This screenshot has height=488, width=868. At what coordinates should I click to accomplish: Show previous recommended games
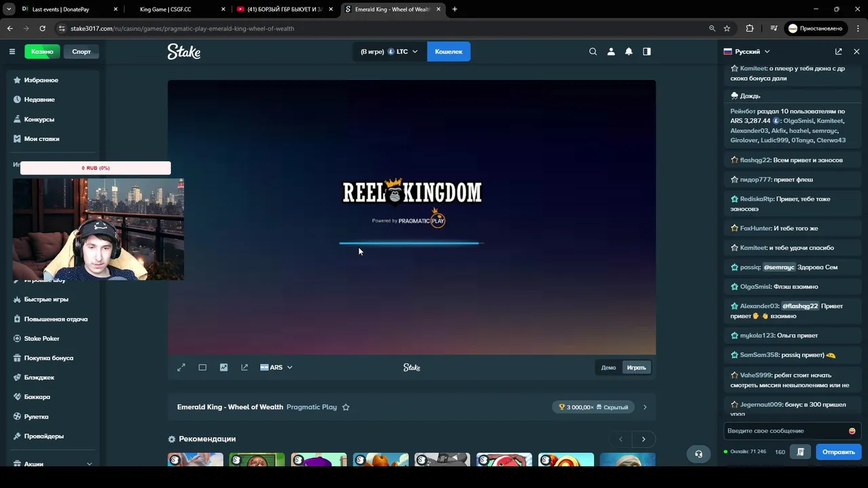(x=620, y=439)
